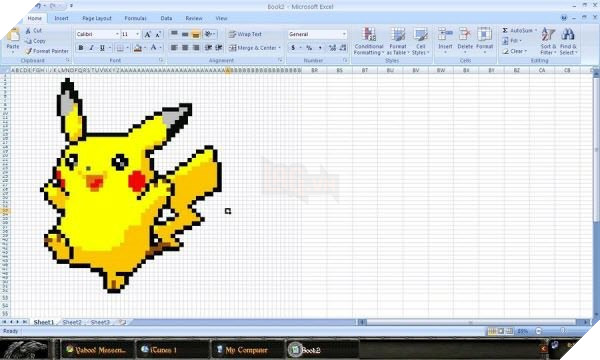Switch to the Formulas tab
This screenshot has height=360, width=600.
click(x=135, y=18)
